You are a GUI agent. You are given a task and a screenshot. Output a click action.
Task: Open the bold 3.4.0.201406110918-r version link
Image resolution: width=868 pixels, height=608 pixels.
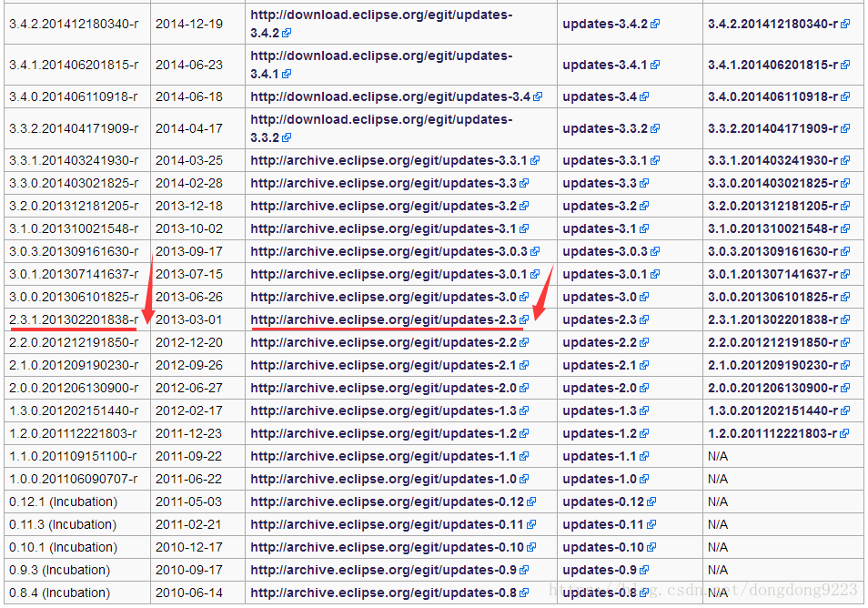(778, 96)
